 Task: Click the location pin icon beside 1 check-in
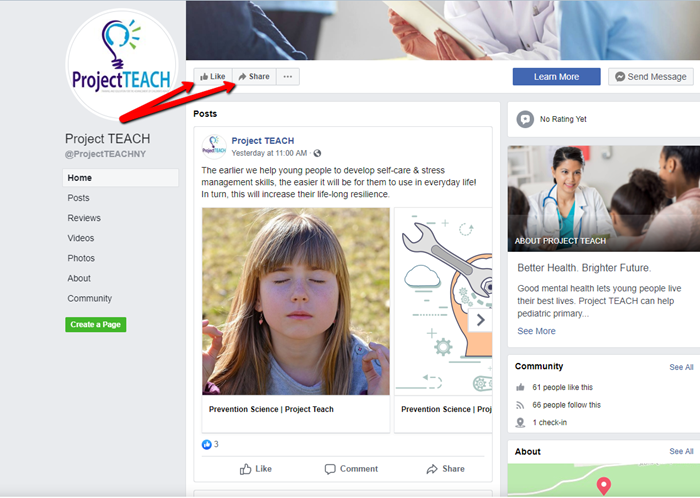pos(520,423)
